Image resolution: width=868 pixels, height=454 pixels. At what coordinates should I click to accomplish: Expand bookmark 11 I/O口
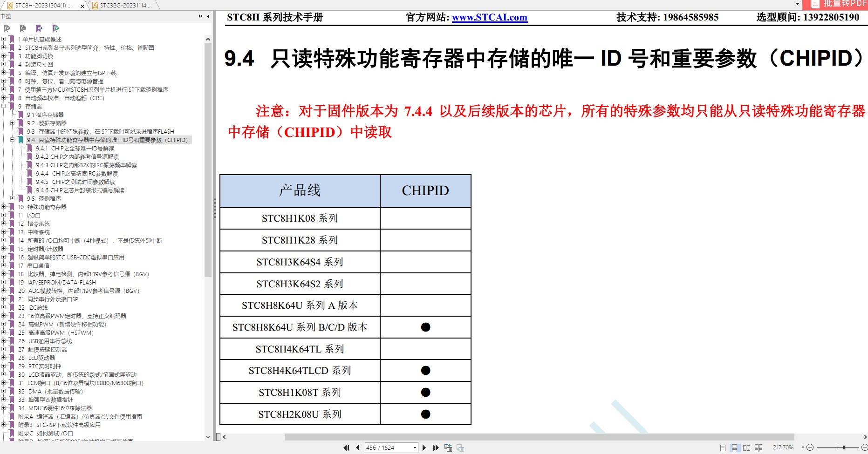point(4,215)
